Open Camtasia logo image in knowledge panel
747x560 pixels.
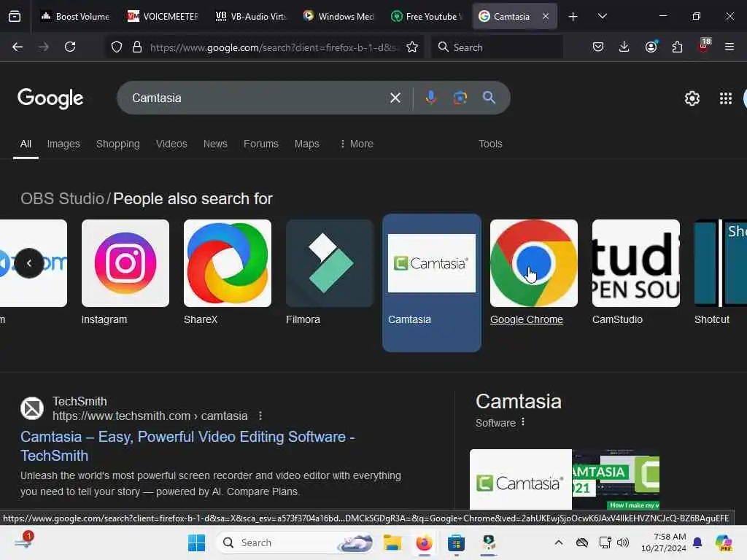click(521, 480)
